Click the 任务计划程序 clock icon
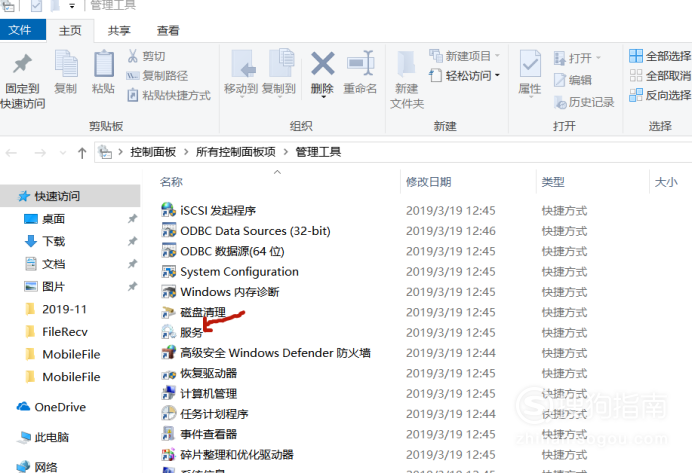The width and height of the screenshot is (692, 473). tap(168, 413)
